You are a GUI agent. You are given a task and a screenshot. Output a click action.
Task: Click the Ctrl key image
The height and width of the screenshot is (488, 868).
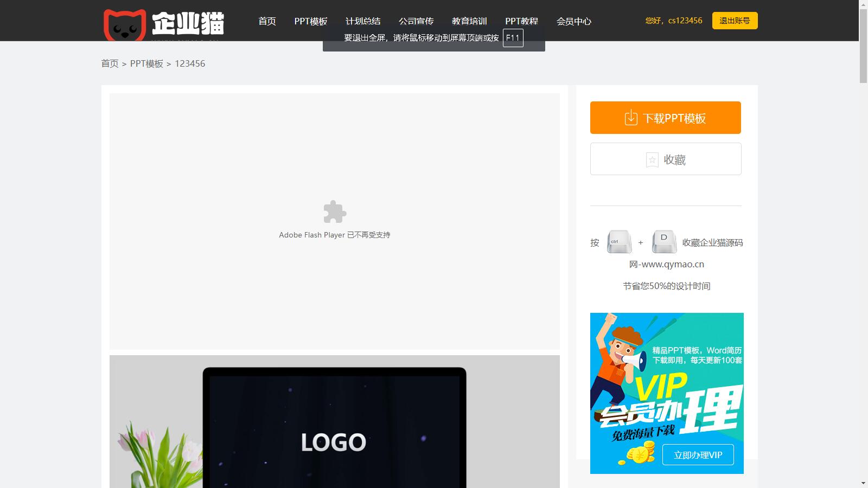tap(619, 242)
